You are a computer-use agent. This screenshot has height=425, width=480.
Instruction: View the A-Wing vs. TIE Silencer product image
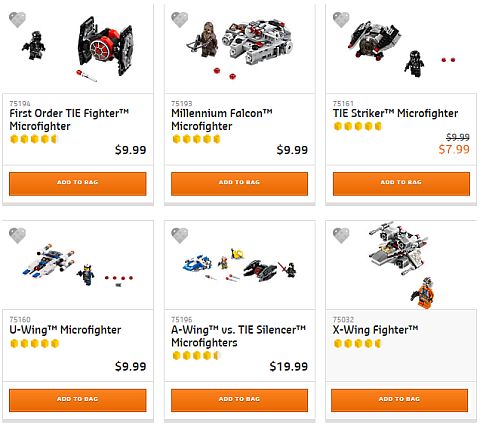[239, 265]
